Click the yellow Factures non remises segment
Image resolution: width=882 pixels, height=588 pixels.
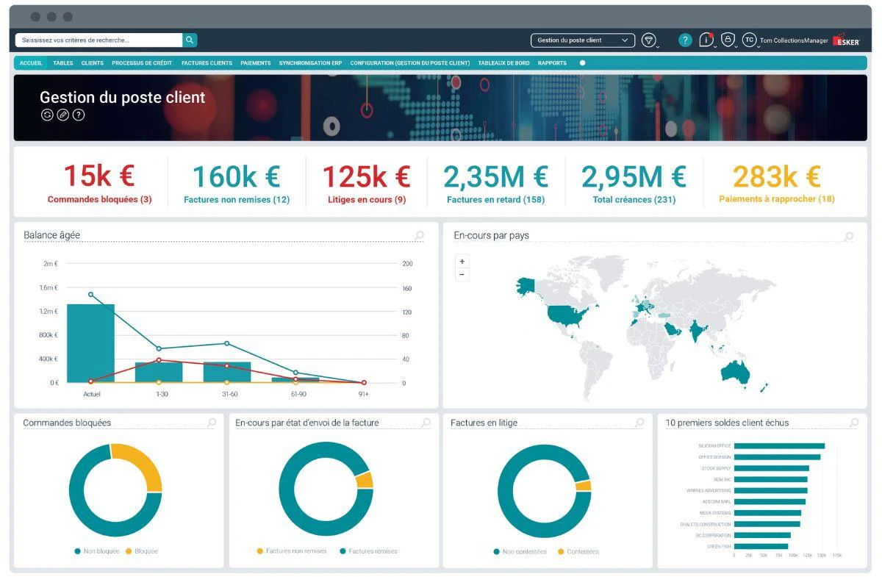(x=365, y=480)
